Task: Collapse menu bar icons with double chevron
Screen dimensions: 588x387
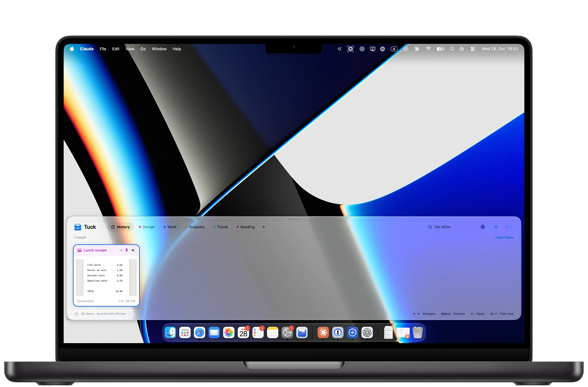Action: coord(339,49)
